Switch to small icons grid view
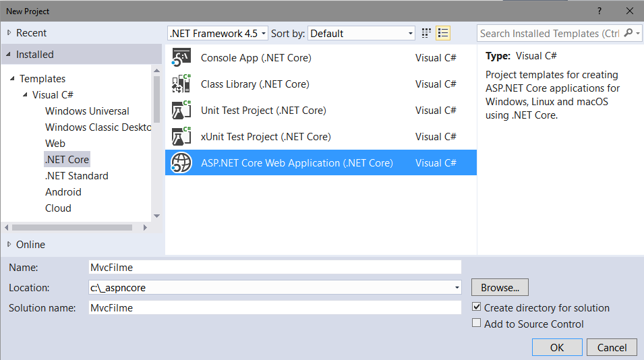 [426, 33]
